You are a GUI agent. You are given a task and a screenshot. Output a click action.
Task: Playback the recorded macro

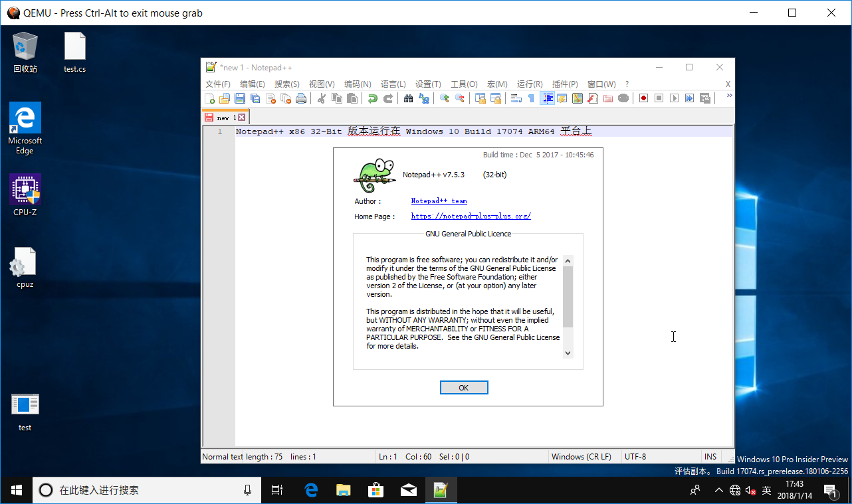[674, 98]
